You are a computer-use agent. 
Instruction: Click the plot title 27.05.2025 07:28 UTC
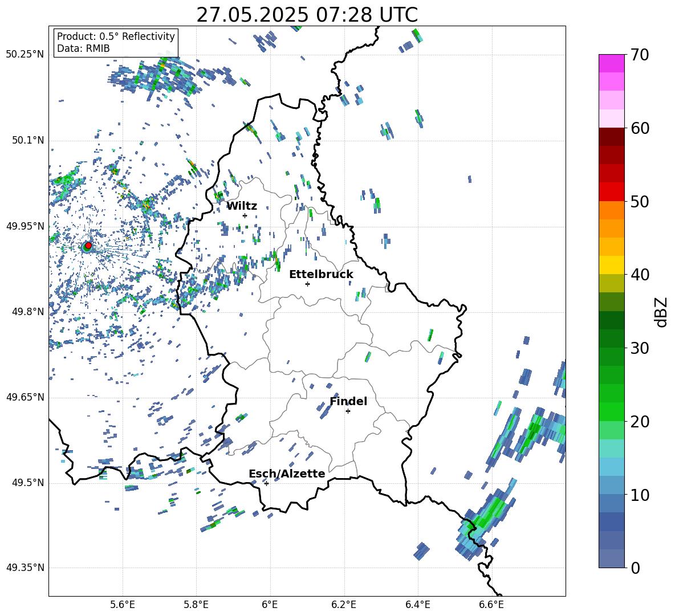pyautogui.click(x=307, y=15)
